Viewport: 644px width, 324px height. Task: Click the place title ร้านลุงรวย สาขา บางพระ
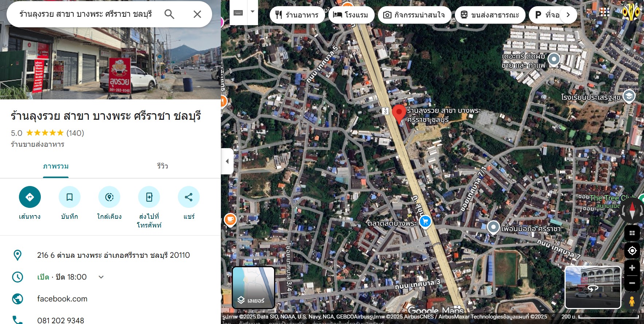(x=106, y=116)
